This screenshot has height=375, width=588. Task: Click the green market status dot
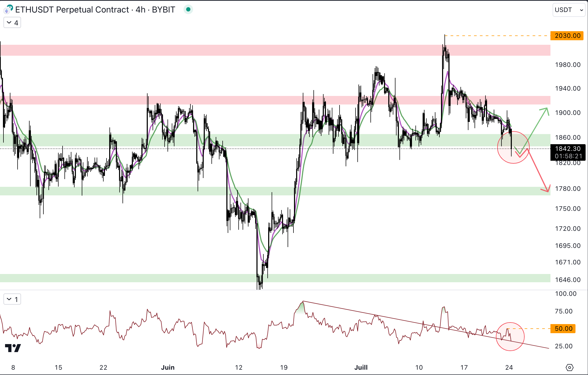(x=188, y=10)
